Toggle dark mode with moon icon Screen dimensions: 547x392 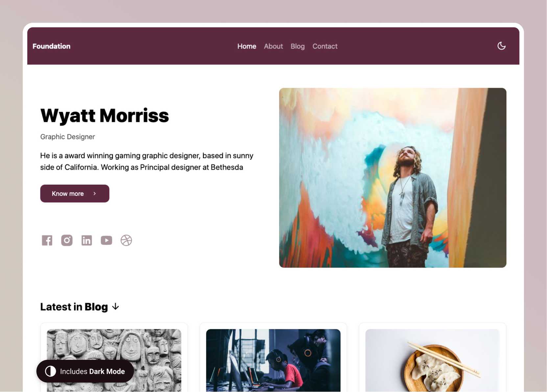coord(501,46)
